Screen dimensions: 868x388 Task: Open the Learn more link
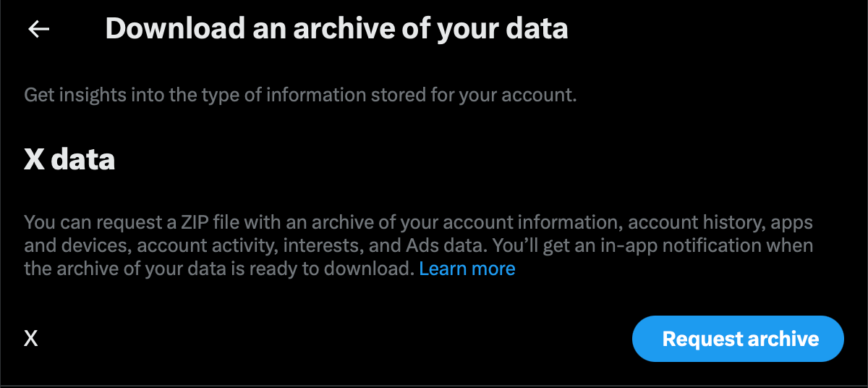click(467, 269)
